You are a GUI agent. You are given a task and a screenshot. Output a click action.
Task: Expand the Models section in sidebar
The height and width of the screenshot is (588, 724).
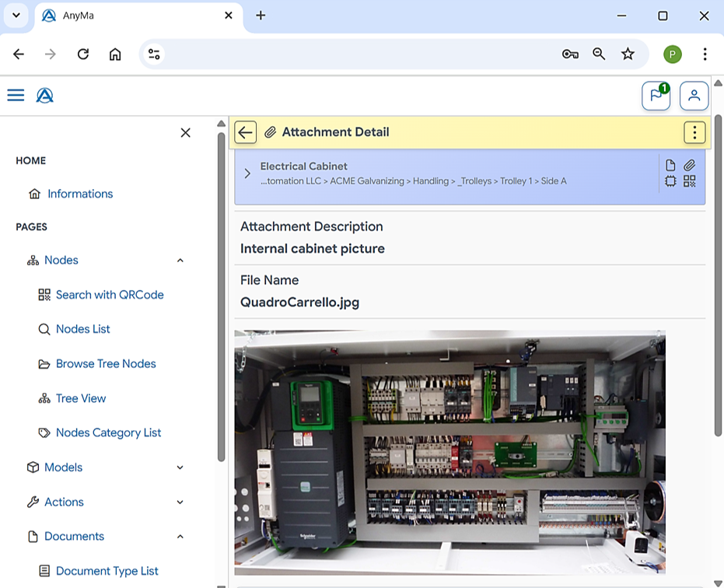(x=180, y=467)
